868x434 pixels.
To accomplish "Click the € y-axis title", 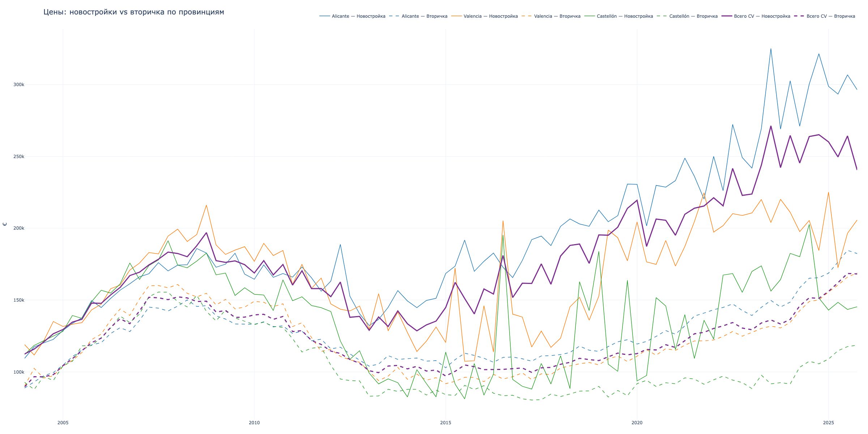I will coord(5,224).
